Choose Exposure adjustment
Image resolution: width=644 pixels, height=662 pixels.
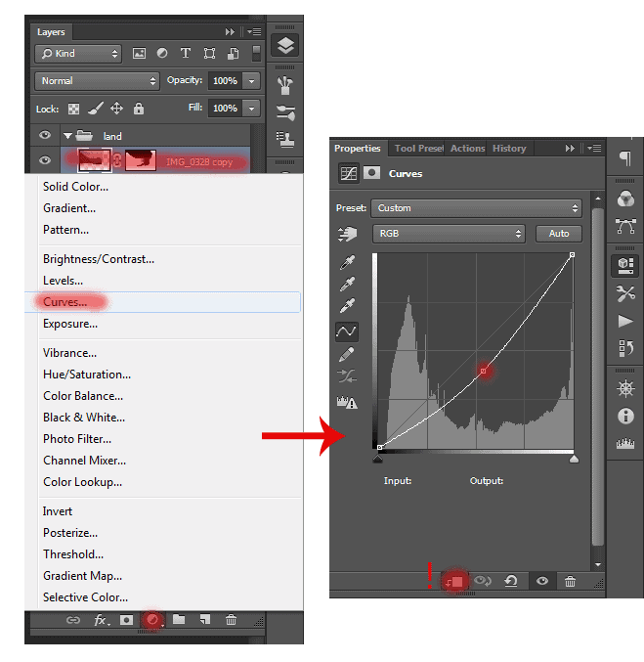tap(70, 324)
